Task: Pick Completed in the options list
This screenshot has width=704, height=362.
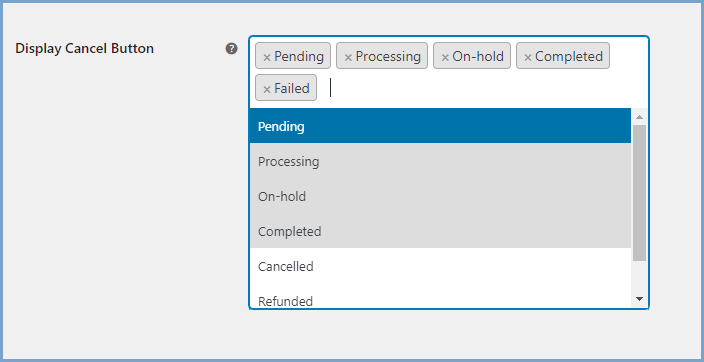Action: [x=440, y=231]
